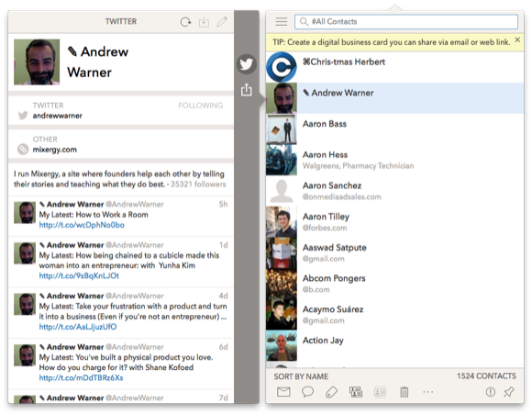The height and width of the screenshot is (415, 532).
Task: Click into the #All Contacts search field
Action: [406, 22]
